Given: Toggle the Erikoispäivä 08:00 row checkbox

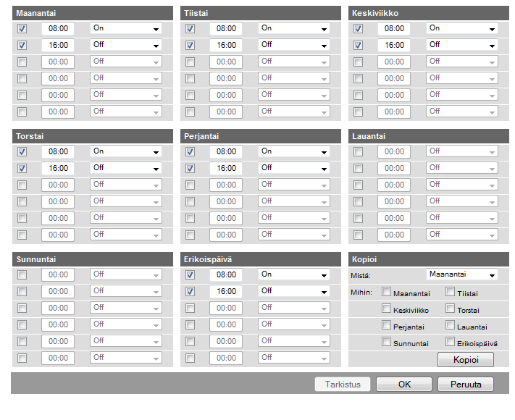Looking at the screenshot, I should (x=190, y=275).
